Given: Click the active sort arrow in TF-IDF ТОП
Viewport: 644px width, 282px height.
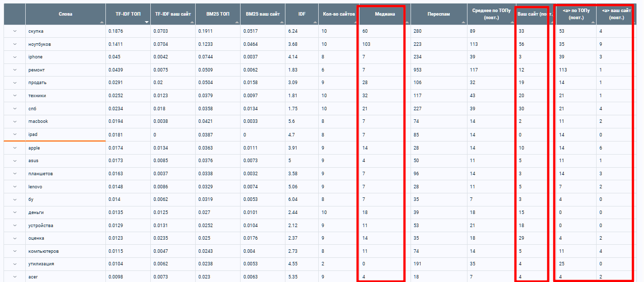Looking at the screenshot, I should 147,23.
